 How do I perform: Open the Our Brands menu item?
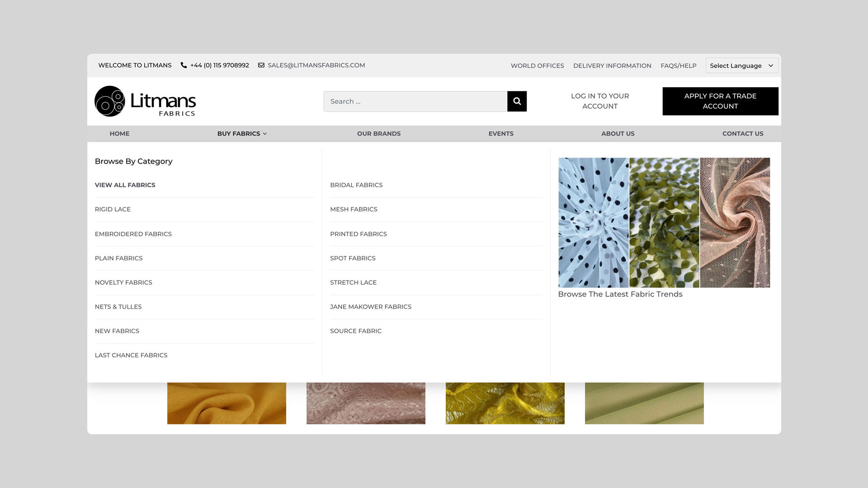coord(378,134)
